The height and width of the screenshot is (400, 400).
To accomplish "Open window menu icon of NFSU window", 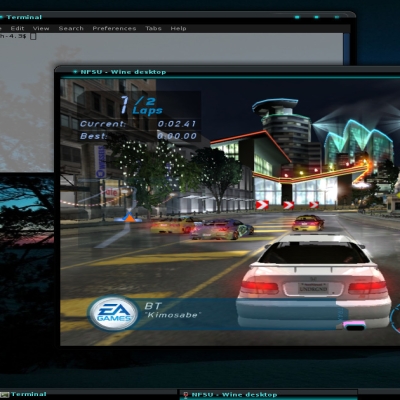I will tap(76, 72).
